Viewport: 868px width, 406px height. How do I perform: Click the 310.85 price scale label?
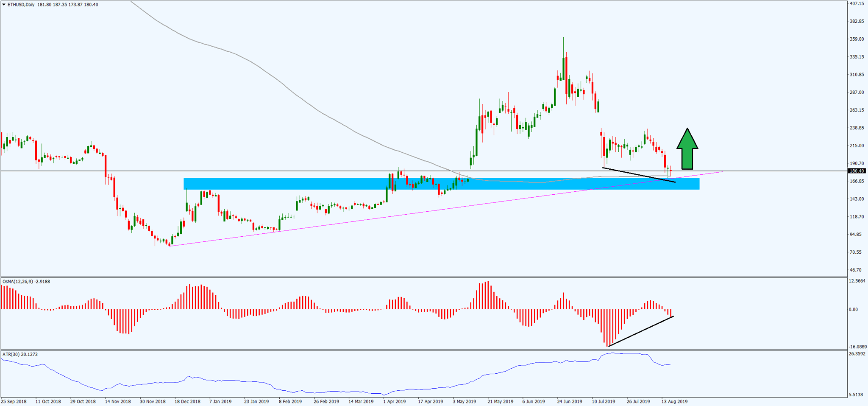coord(857,75)
